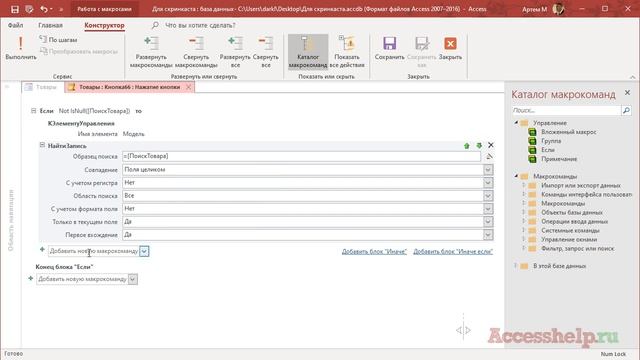640x360 pixels.
Task: Expand Команды интерфейса пользователя folder
Action: 524,194
